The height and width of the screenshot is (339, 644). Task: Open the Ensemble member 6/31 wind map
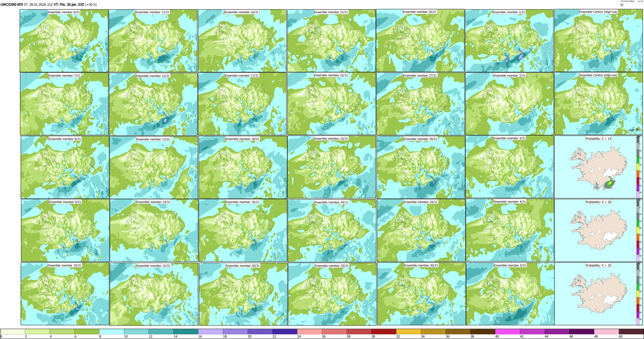click(x=64, y=41)
